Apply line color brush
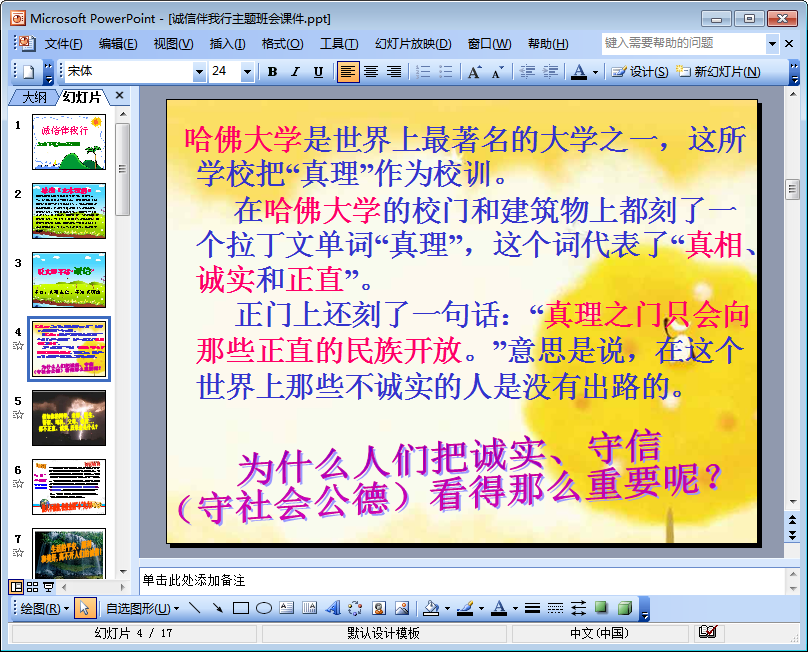The image size is (808, 652). tap(465, 609)
